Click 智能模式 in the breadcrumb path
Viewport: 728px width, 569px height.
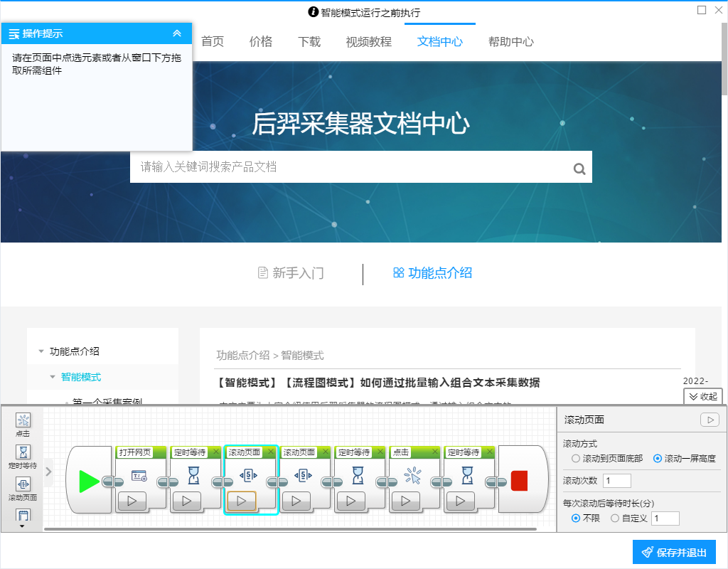[302, 356]
